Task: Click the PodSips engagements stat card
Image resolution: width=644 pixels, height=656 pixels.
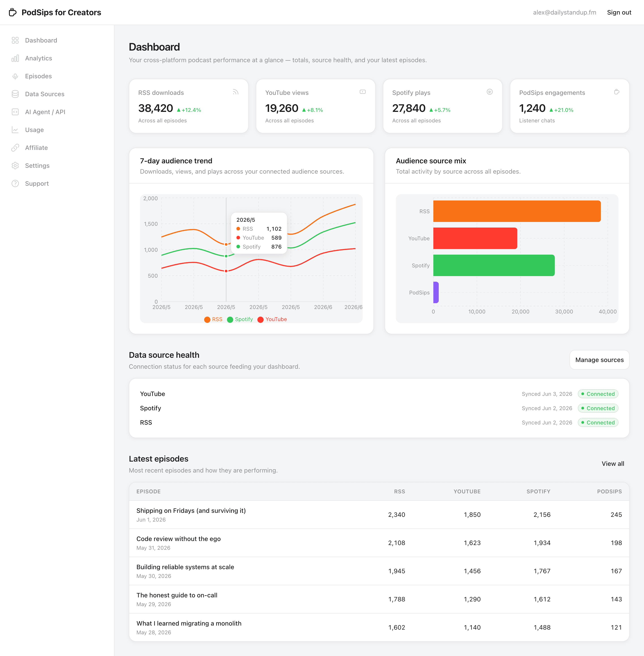Action: (x=569, y=106)
